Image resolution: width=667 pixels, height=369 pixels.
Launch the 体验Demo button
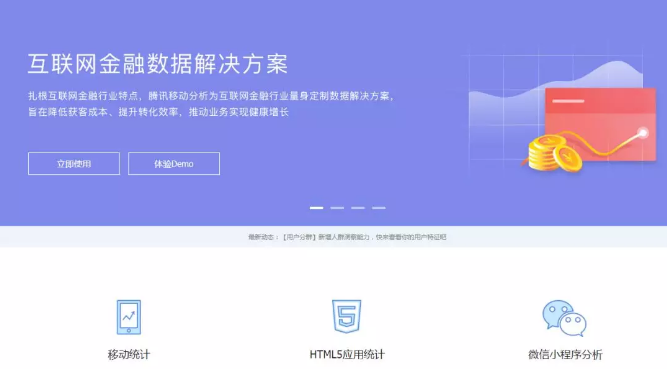(174, 163)
